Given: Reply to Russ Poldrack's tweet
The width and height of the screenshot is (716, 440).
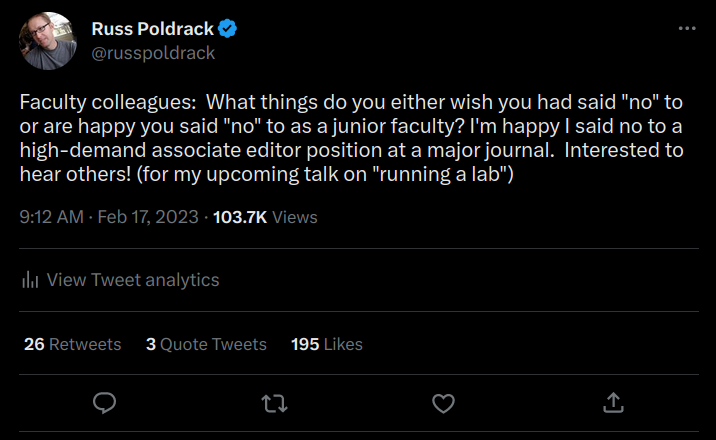Looking at the screenshot, I should (104, 402).
